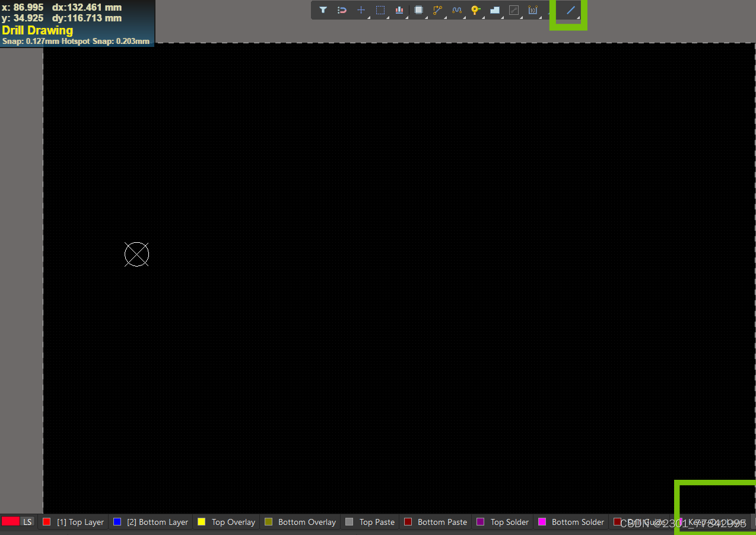This screenshot has width=756, height=535.
Task: Click the red current layer color swatch
Action: point(11,521)
